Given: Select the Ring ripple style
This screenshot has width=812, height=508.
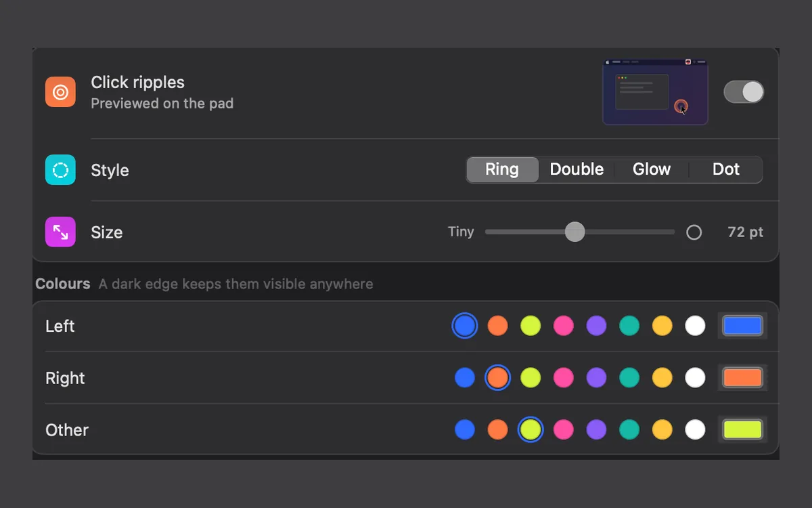Looking at the screenshot, I should click(502, 169).
